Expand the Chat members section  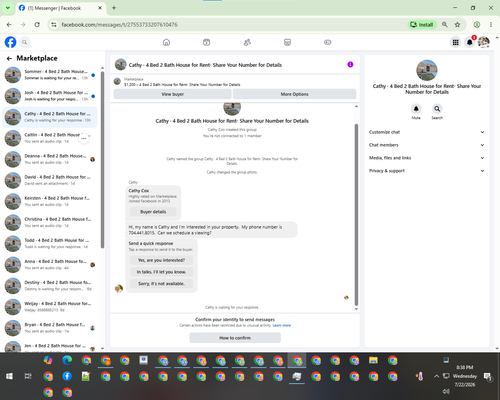(x=427, y=145)
